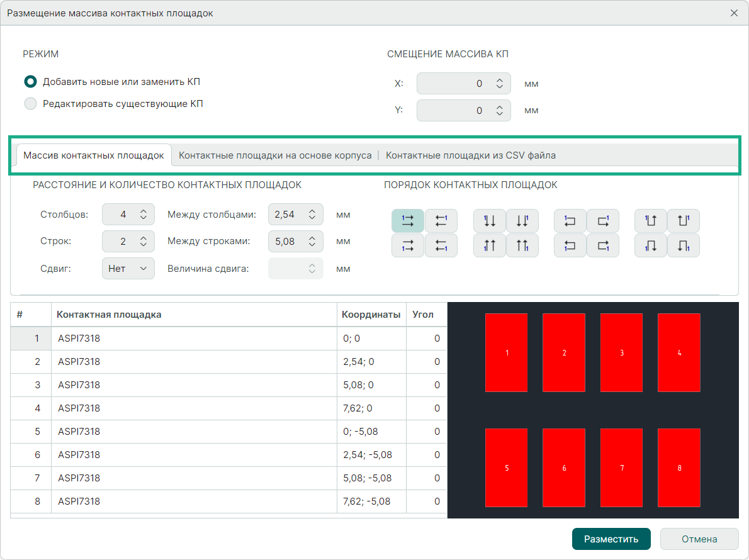749x560 pixels.
Task: Click the Отмена button
Action: [x=699, y=539]
